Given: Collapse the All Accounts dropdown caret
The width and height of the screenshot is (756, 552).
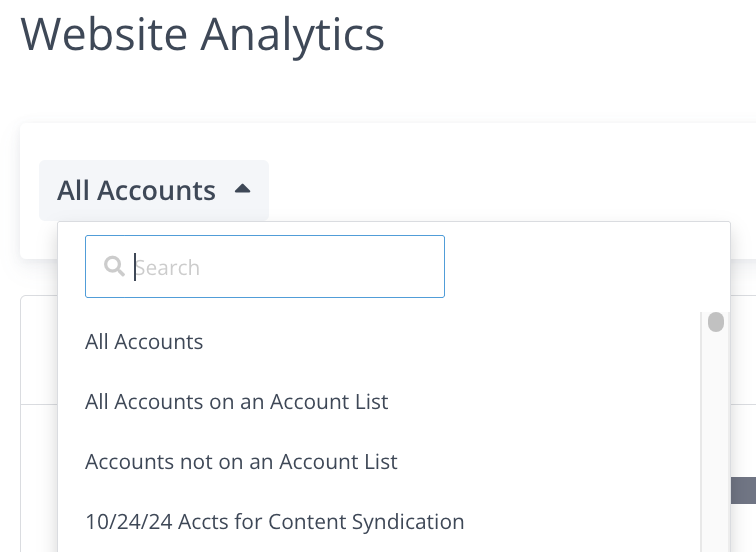Looking at the screenshot, I should pos(242,188).
